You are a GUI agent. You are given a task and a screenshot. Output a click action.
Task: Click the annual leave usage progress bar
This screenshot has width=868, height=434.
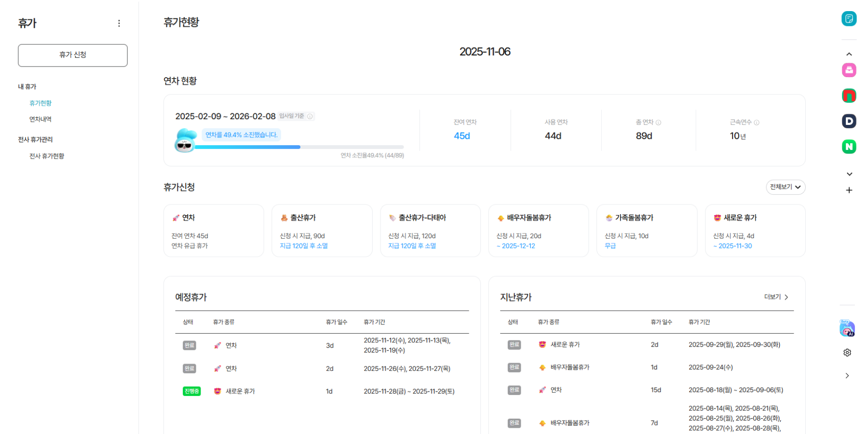point(299,147)
